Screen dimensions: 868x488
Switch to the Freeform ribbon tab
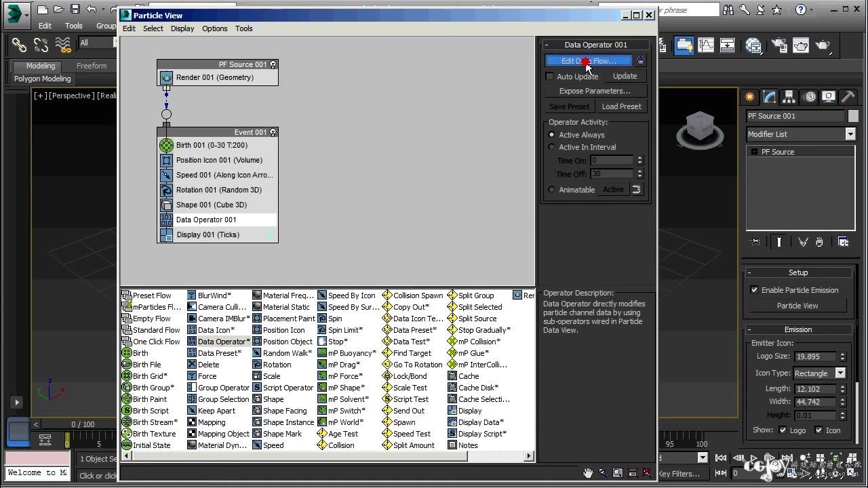pyautogui.click(x=92, y=66)
